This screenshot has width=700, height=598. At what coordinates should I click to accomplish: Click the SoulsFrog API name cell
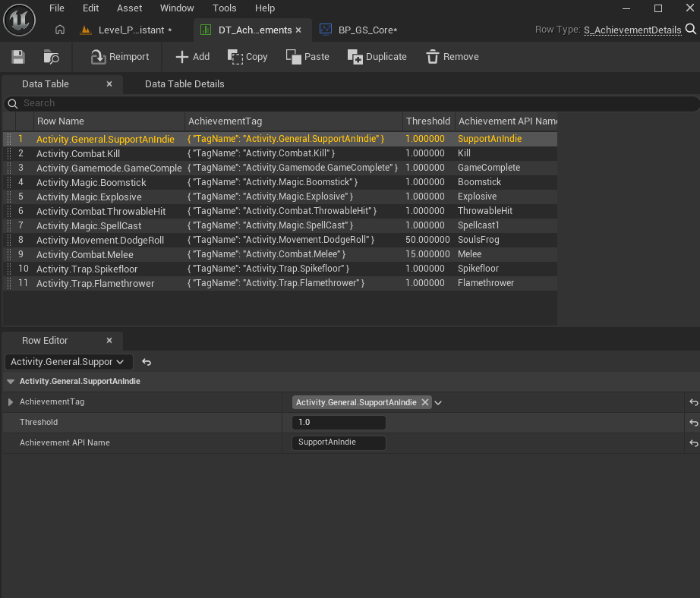pyautogui.click(x=478, y=240)
